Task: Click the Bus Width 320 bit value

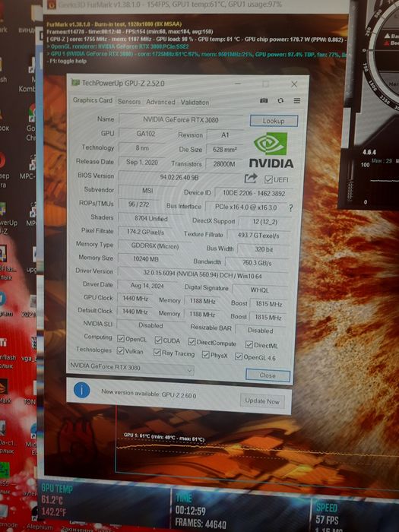Action: coord(264,249)
